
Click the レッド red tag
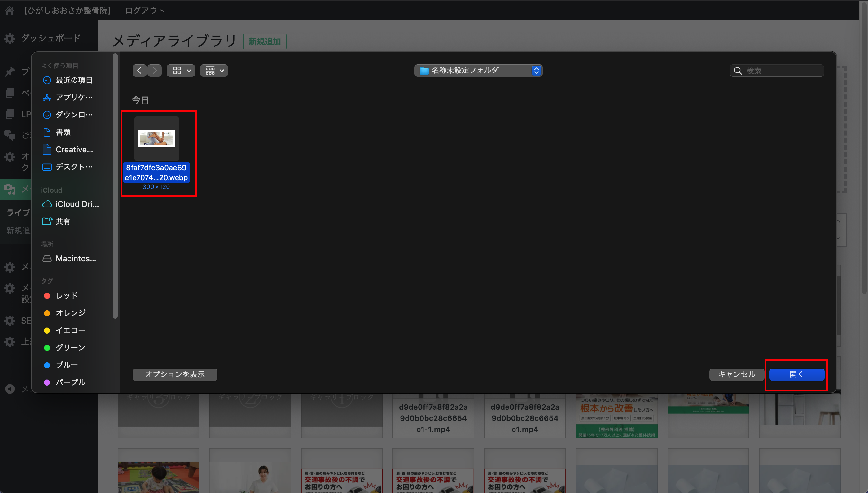click(x=67, y=296)
